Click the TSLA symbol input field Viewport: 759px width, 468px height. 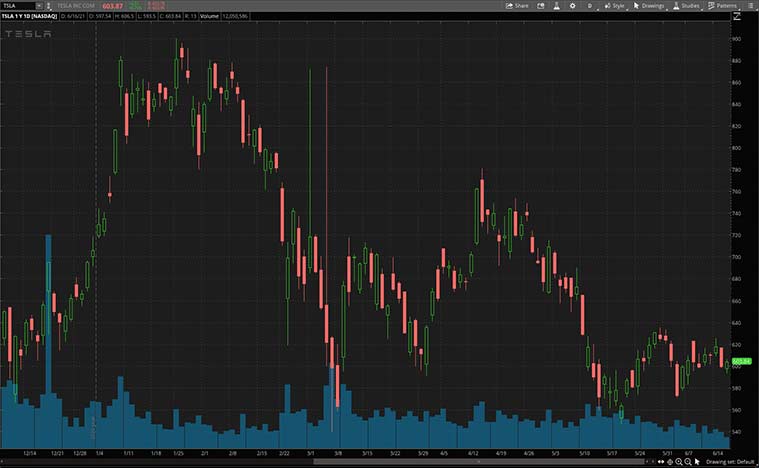(17, 6)
